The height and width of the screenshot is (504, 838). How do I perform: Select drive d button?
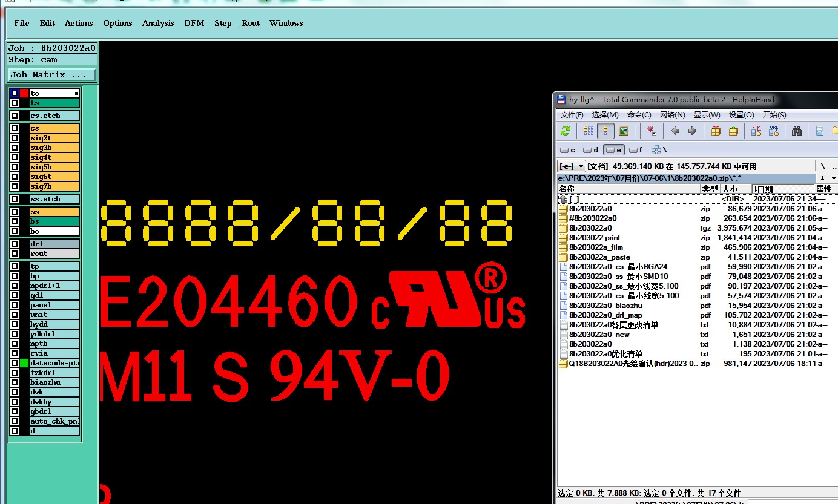click(591, 150)
